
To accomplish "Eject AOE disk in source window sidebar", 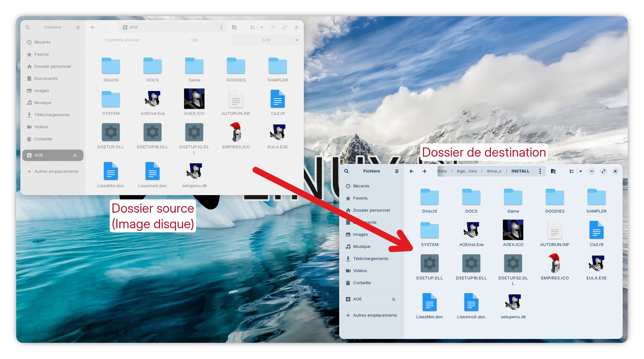I will click(75, 155).
